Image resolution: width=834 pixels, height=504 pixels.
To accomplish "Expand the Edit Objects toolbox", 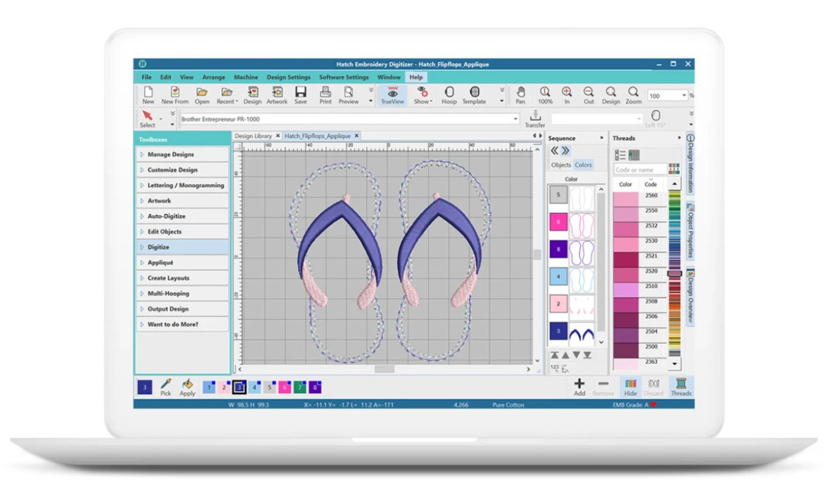I will click(x=182, y=231).
